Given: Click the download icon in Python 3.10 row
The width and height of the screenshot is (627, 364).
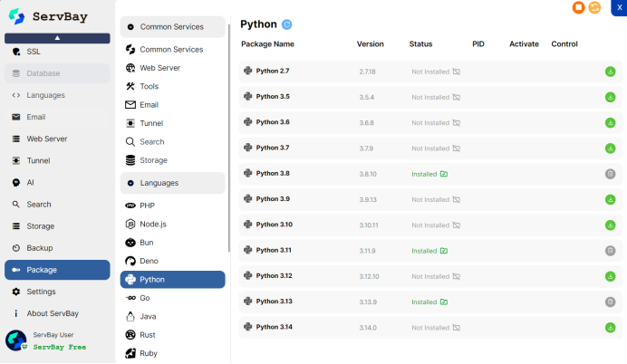Looking at the screenshot, I should [x=610, y=225].
